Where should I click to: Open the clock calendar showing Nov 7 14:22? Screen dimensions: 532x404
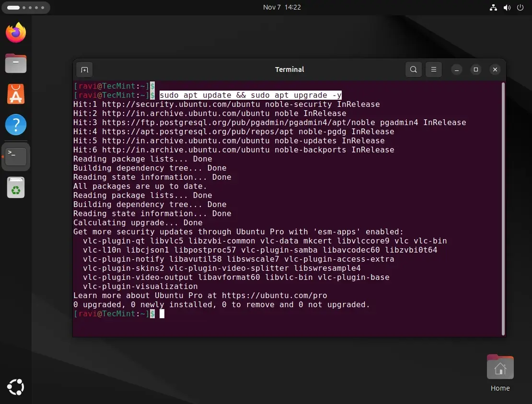(x=282, y=8)
